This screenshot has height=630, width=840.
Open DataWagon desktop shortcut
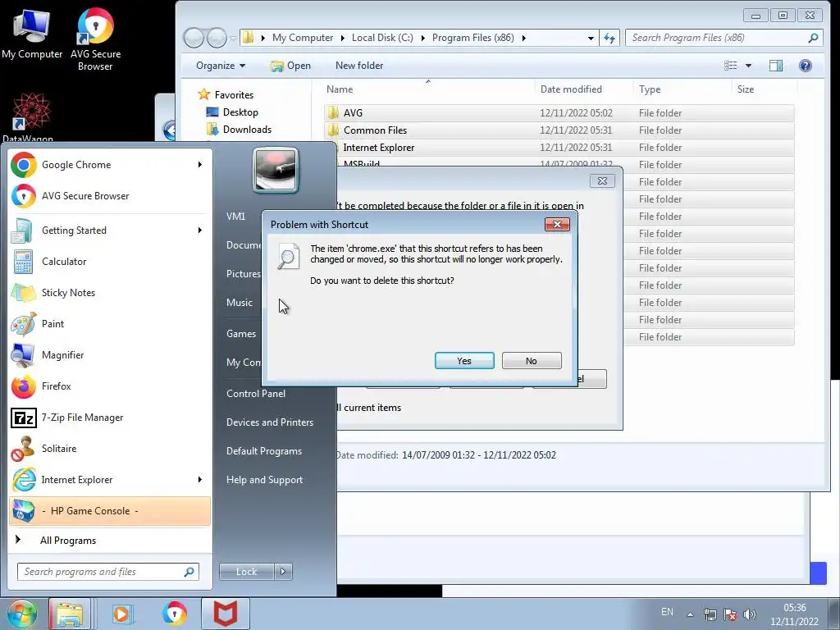point(28,116)
